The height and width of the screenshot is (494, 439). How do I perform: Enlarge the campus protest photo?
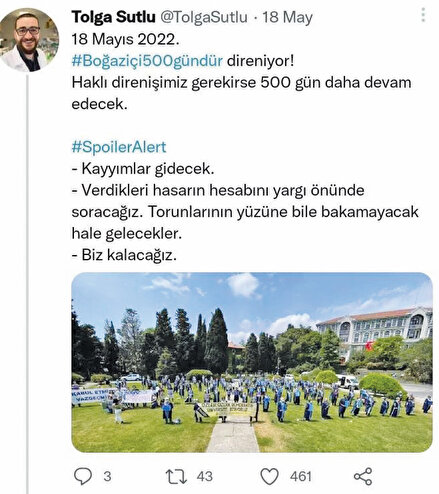[x=252, y=363]
